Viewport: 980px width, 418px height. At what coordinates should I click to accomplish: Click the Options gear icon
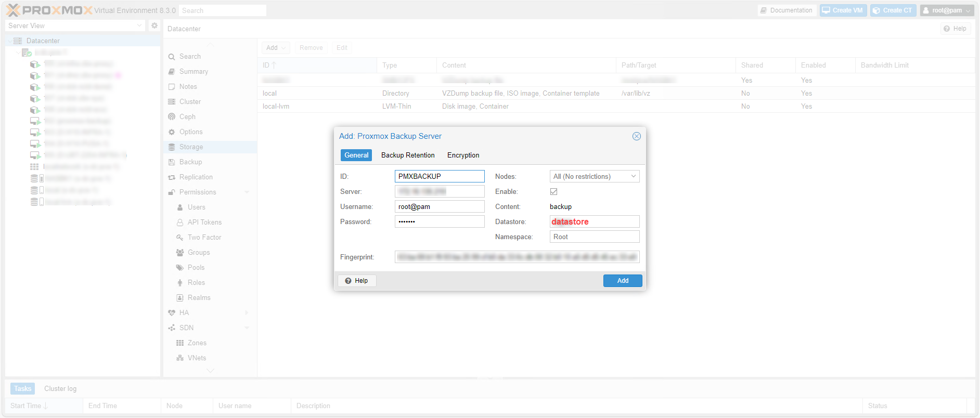click(x=172, y=132)
